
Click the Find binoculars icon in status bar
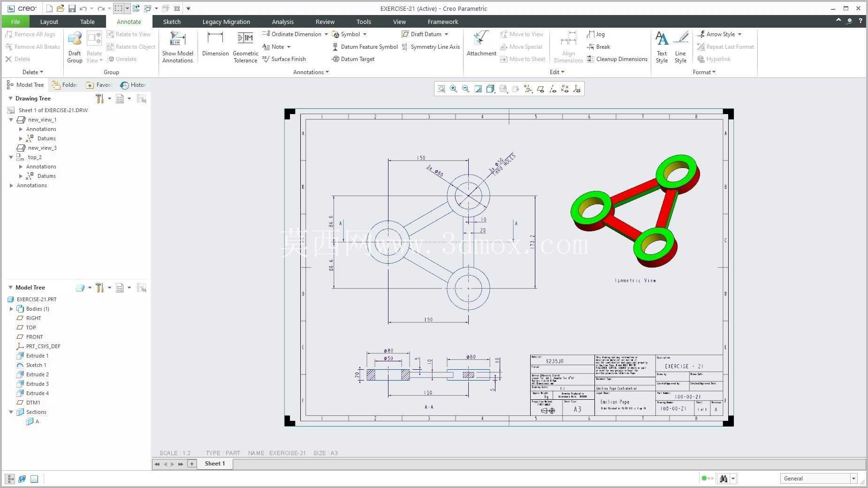[x=723, y=479]
